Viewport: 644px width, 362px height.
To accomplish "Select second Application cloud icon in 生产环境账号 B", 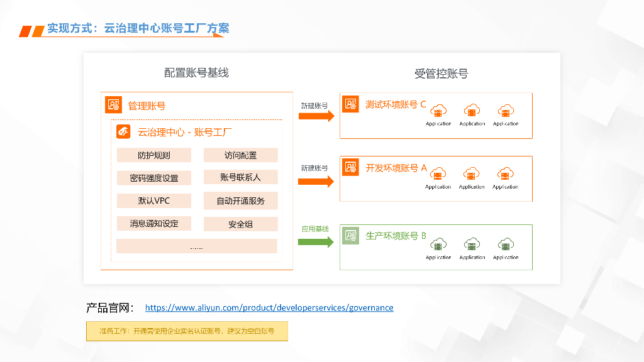I will pyautogui.click(x=472, y=244).
